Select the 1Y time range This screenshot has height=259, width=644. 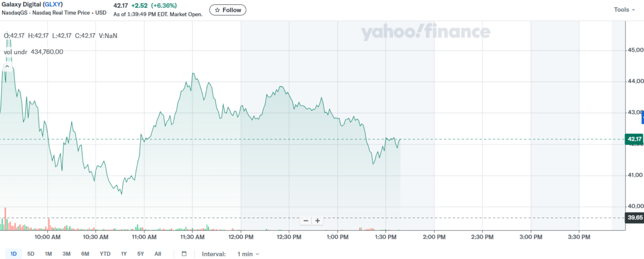tap(124, 254)
